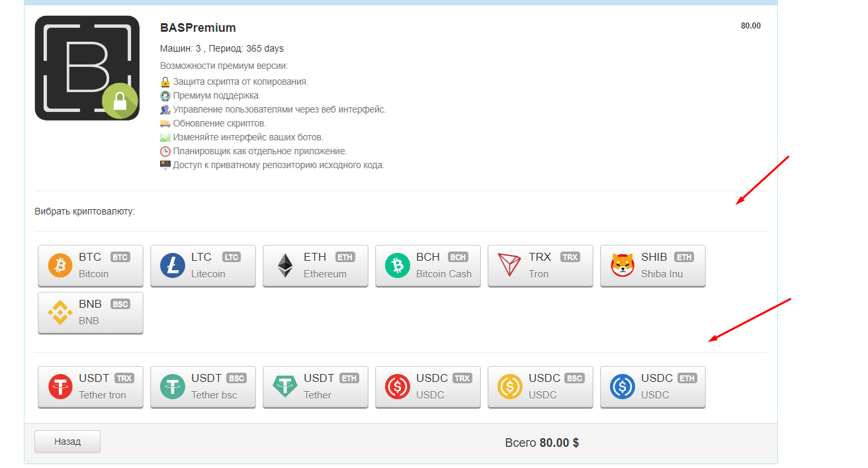Click the blue Litecoin logo icon

[173, 265]
